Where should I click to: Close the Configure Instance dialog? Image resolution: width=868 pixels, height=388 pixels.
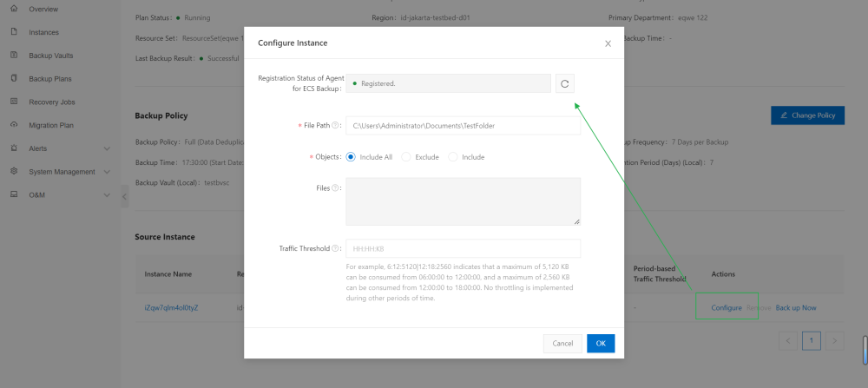(x=608, y=43)
